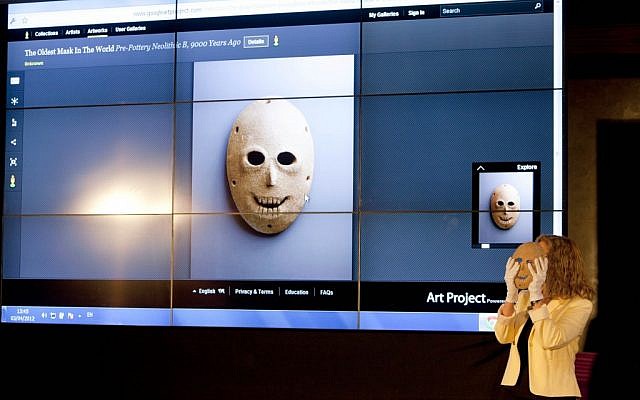Open the English language dropdown

point(208,291)
